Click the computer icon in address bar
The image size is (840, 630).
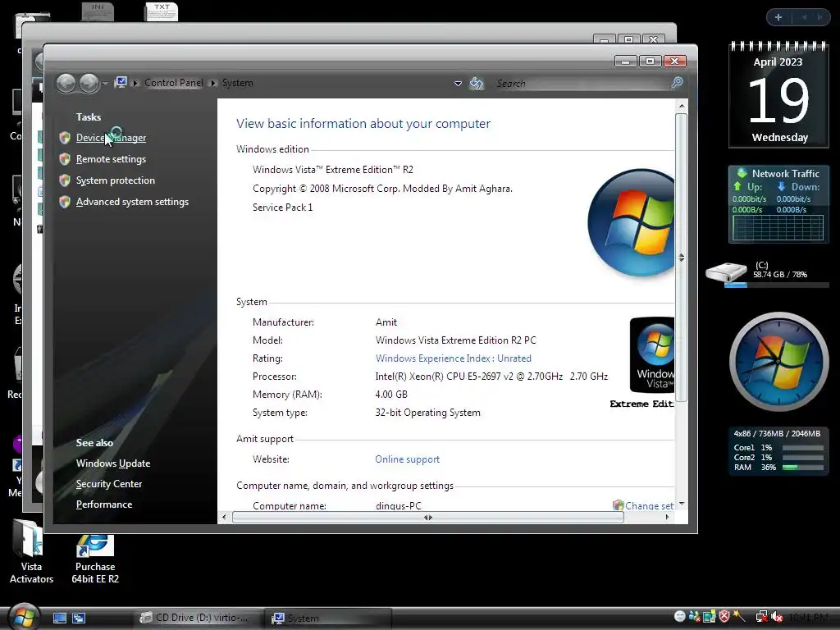click(x=121, y=83)
